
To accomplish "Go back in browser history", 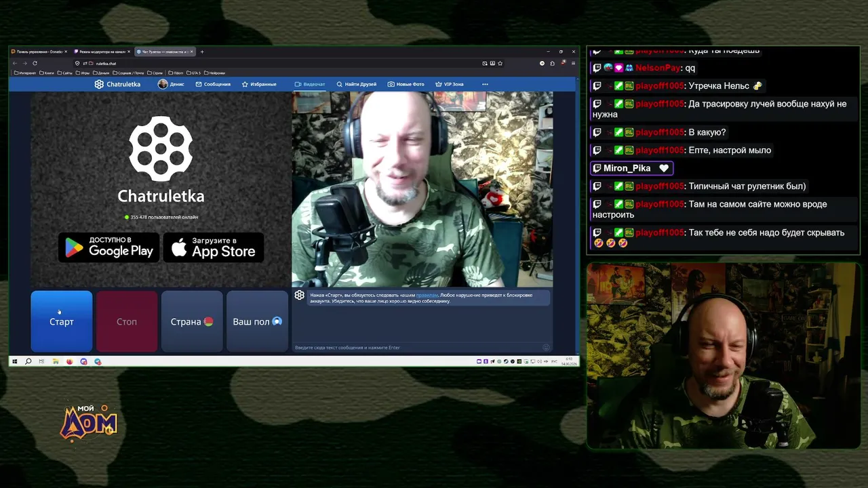I will (15, 63).
